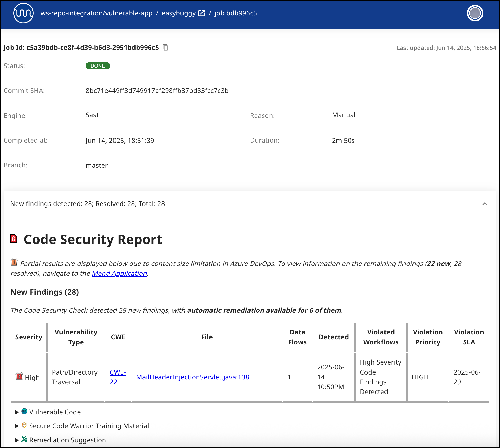Screen dimensions: 500x448
Task: Click the siren icon beside High severity
Action: coord(19,376)
